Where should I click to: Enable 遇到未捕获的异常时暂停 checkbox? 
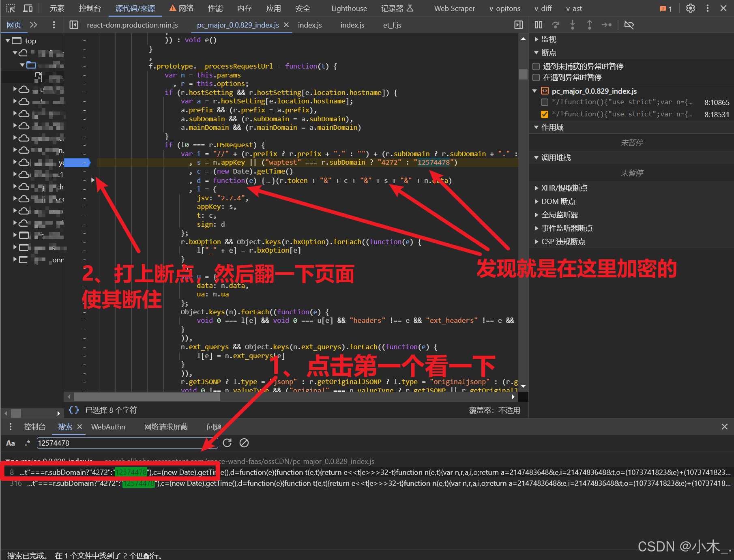536,67
